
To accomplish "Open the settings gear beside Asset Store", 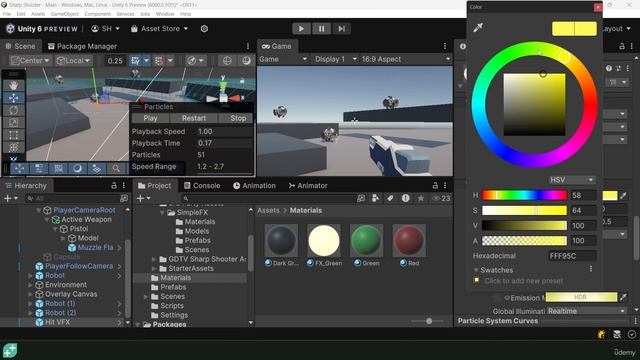I will (204, 29).
